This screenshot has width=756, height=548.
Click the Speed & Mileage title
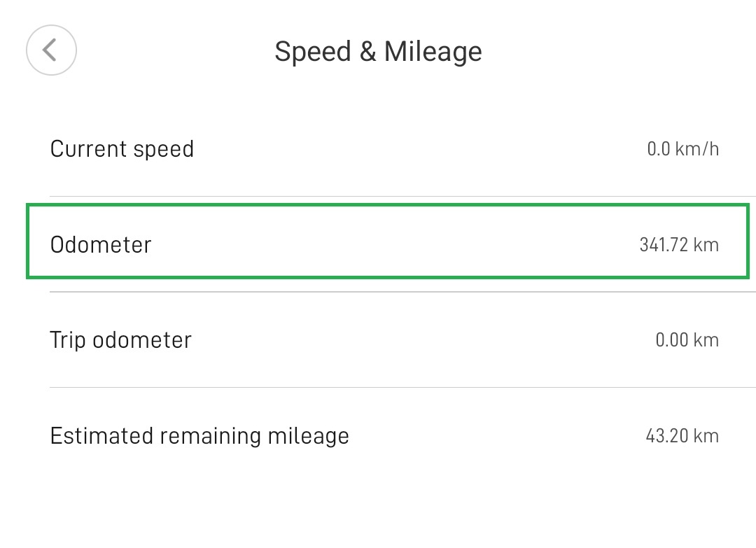tap(379, 50)
